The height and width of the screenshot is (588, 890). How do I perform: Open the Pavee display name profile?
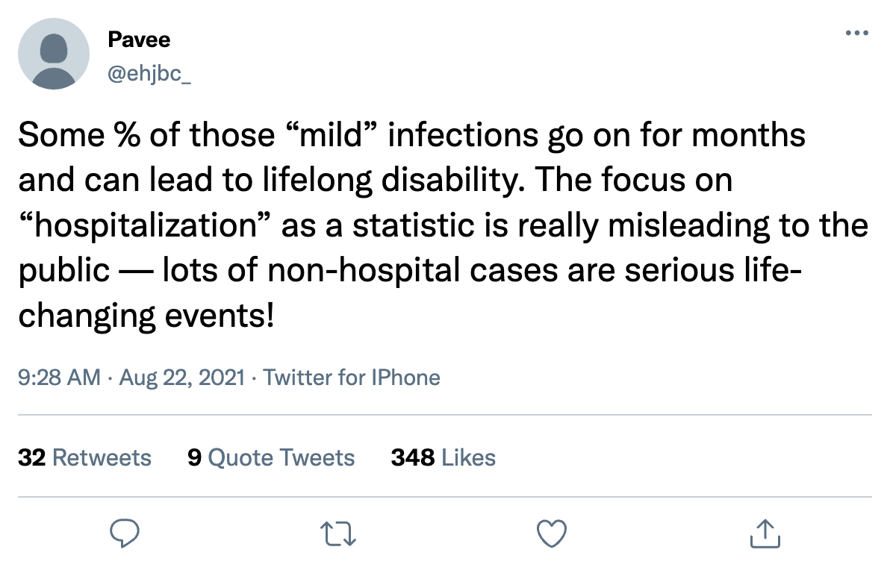coord(139,40)
